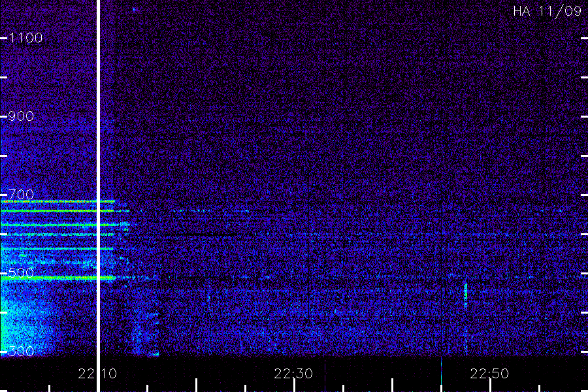
Task: Click the 500 frequency axis label
Action: (21, 272)
